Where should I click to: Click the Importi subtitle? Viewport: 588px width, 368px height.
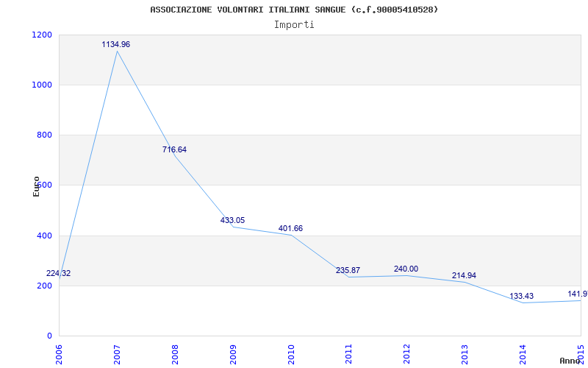(x=294, y=25)
